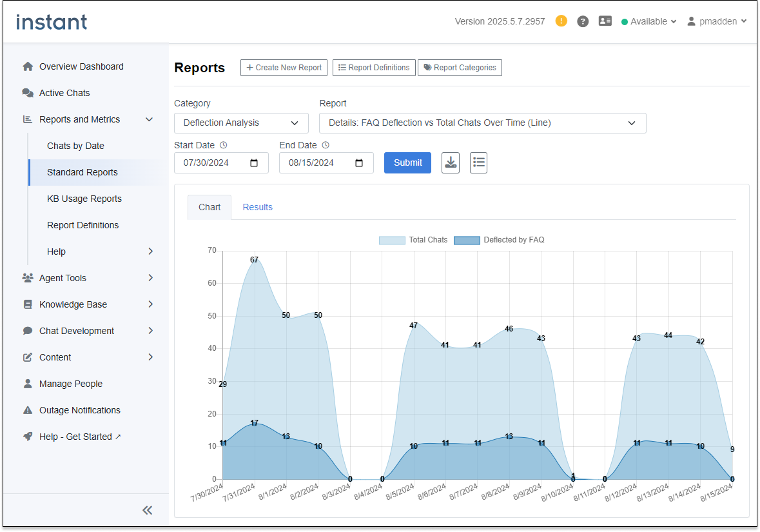The image size is (760, 532).
Task: Click the End Date field 08/15/2024
Action: pos(326,163)
